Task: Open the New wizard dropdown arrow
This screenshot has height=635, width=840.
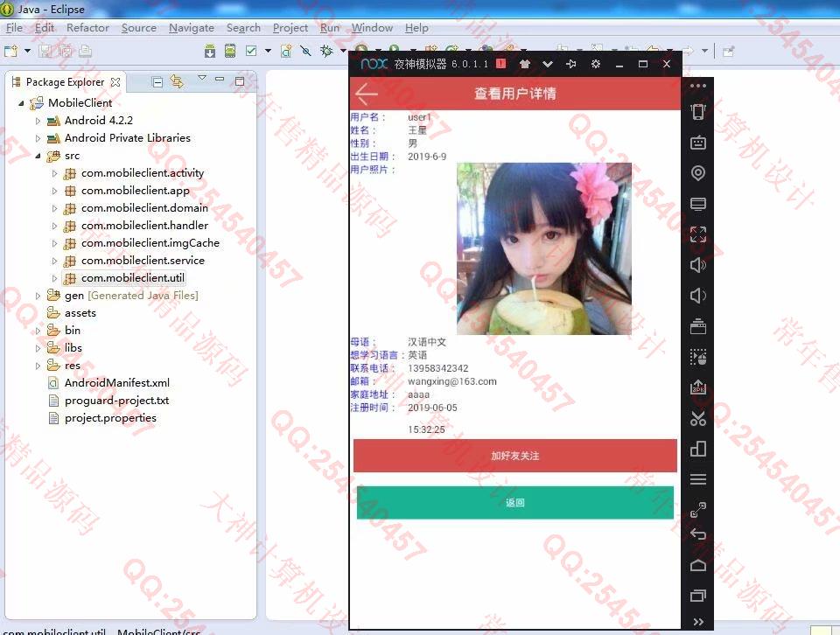Action: click(27, 51)
